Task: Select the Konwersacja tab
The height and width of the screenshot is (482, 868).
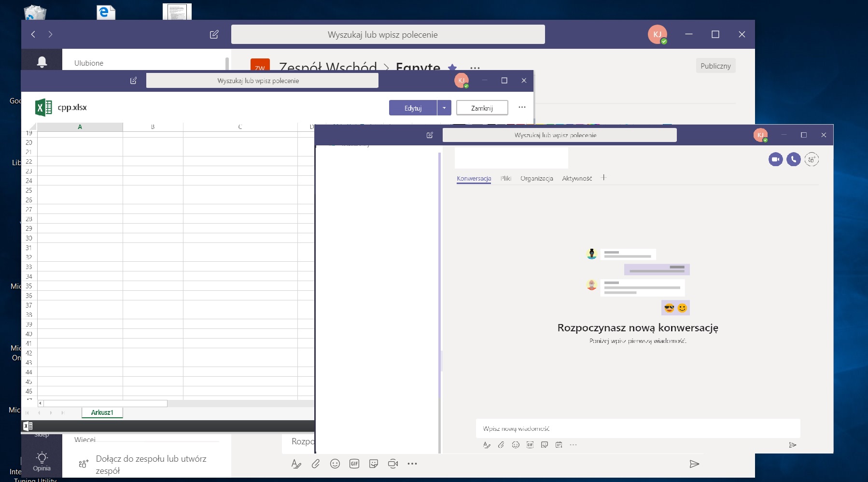Action: [x=474, y=179]
